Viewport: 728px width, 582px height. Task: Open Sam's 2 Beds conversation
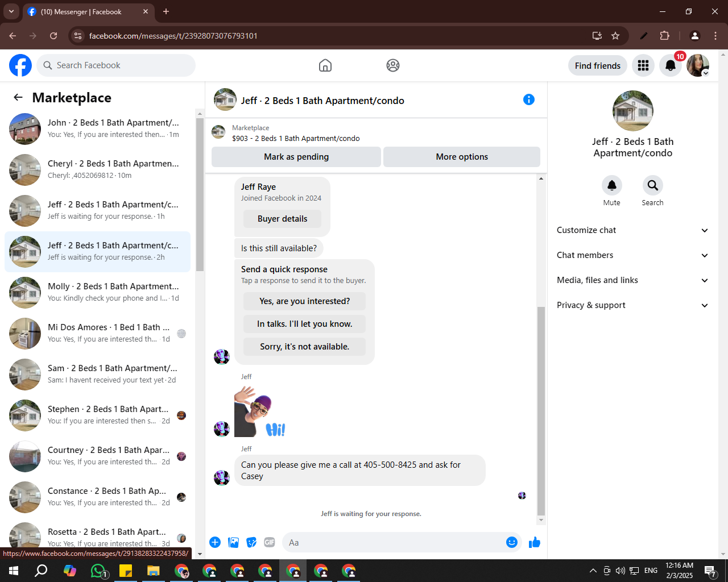[x=97, y=375]
